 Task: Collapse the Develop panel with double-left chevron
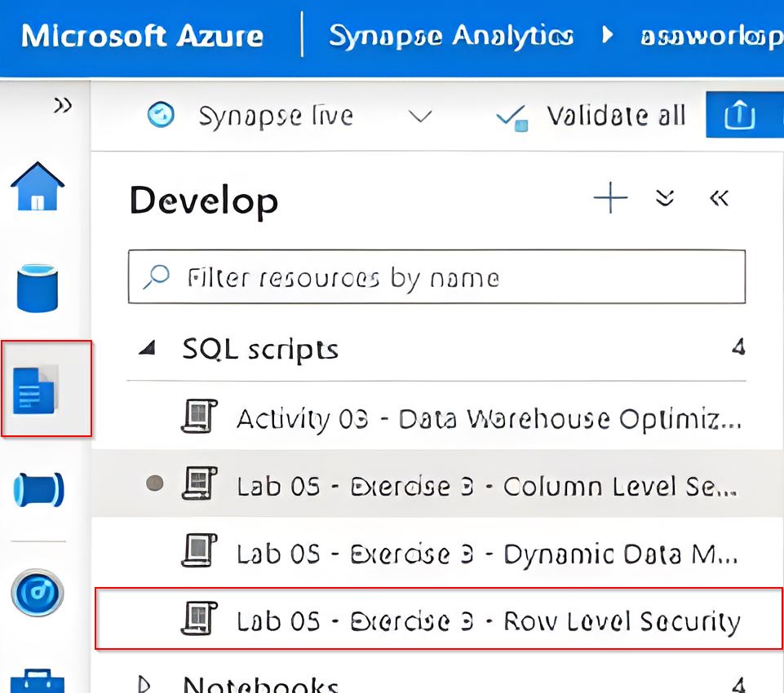point(719,199)
